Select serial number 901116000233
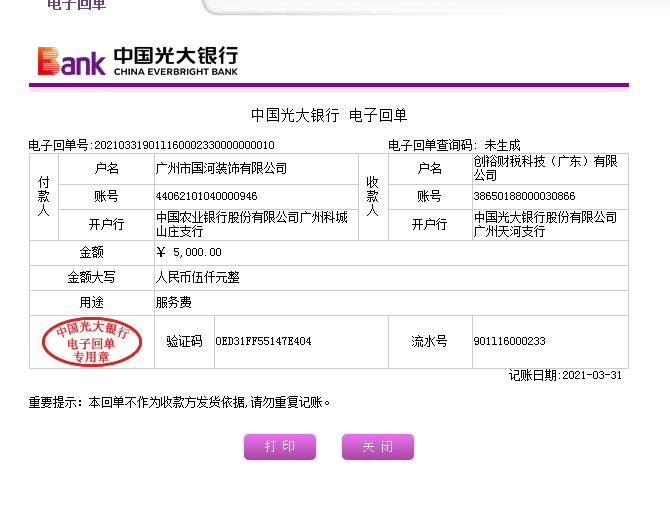Viewport: 670px width, 507px height. pos(509,341)
